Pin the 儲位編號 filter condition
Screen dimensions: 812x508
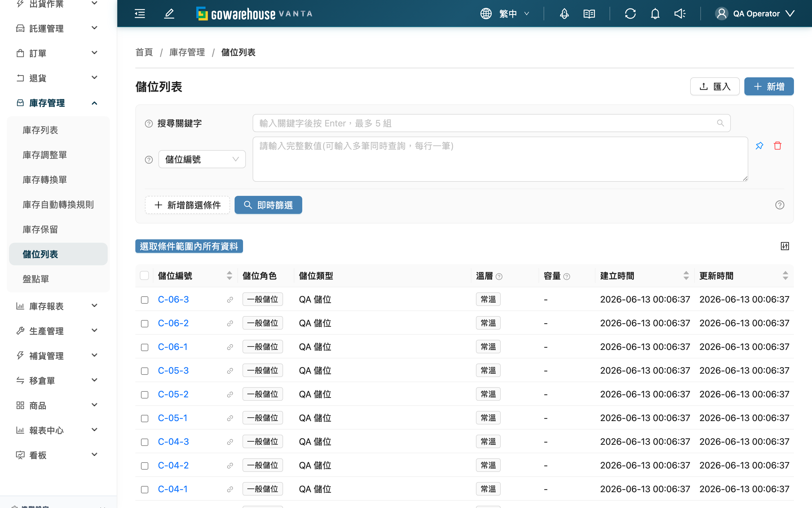coord(759,146)
